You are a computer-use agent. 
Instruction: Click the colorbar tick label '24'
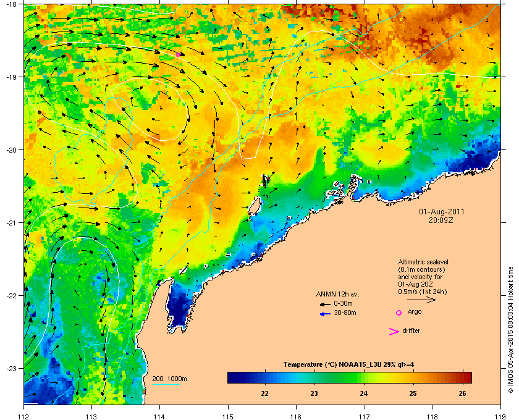click(x=363, y=393)
